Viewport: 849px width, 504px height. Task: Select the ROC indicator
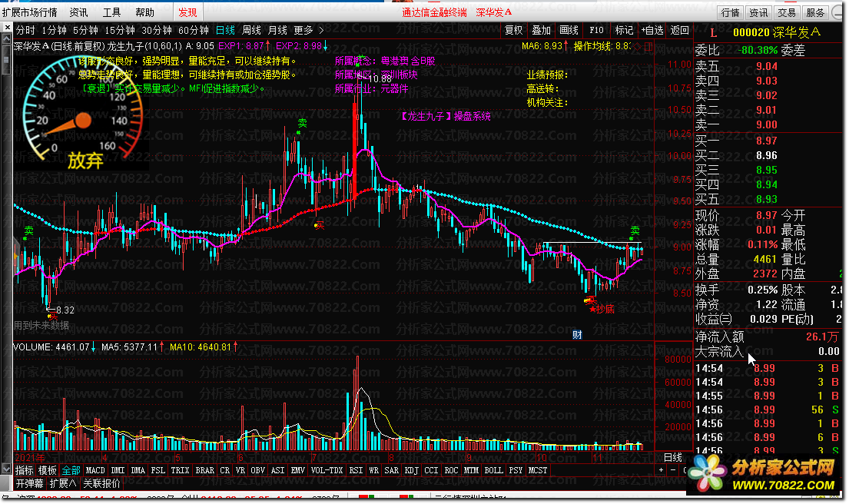pyautogui.click(x=452, y=470)
